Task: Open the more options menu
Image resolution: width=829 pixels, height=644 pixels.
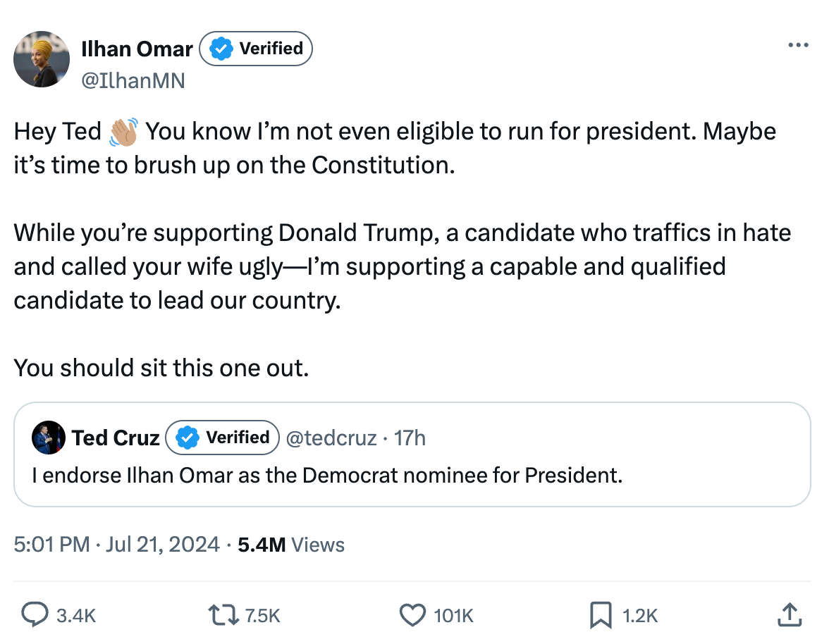Action: [798, 44]
